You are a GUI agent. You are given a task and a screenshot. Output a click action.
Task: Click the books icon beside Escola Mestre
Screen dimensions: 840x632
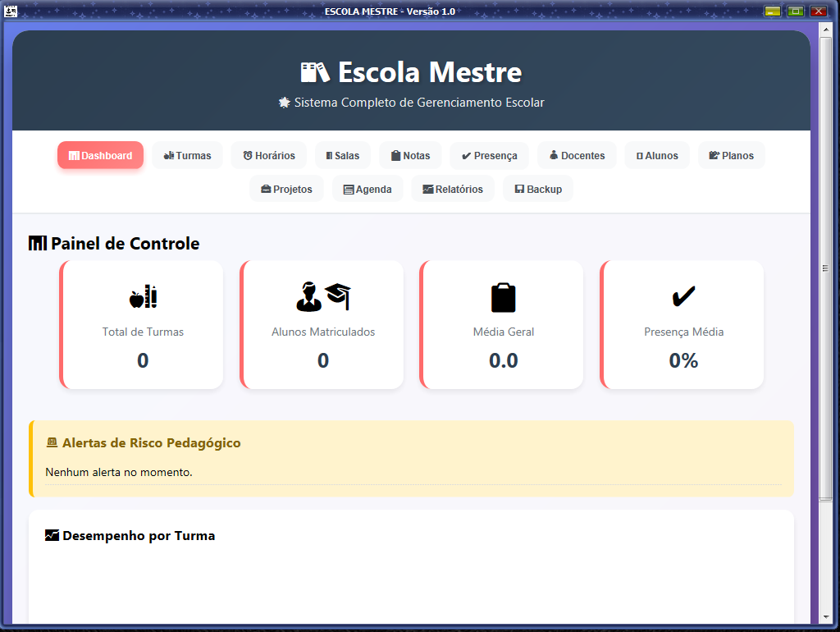tap(314, 72)
